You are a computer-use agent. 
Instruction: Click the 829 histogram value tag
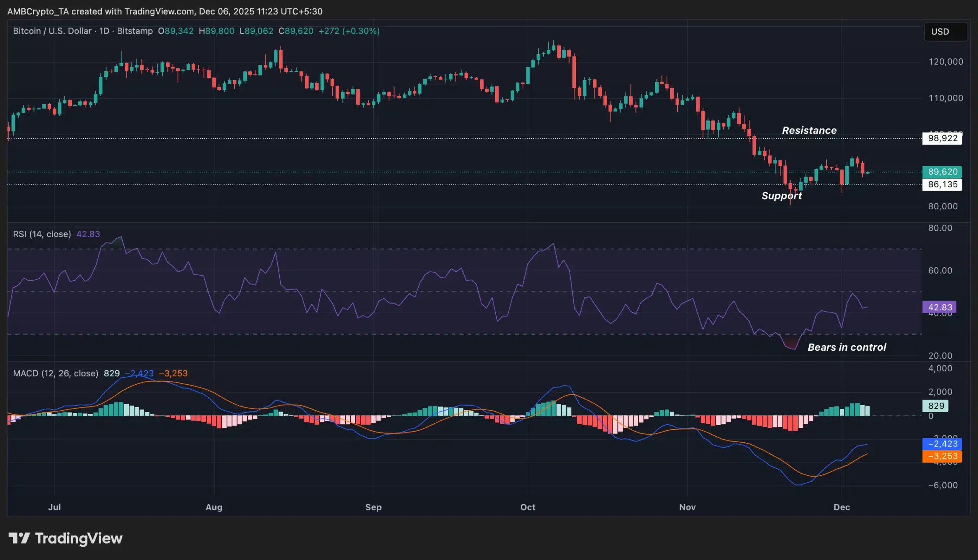pyautogui.click(x=935, y=406)
